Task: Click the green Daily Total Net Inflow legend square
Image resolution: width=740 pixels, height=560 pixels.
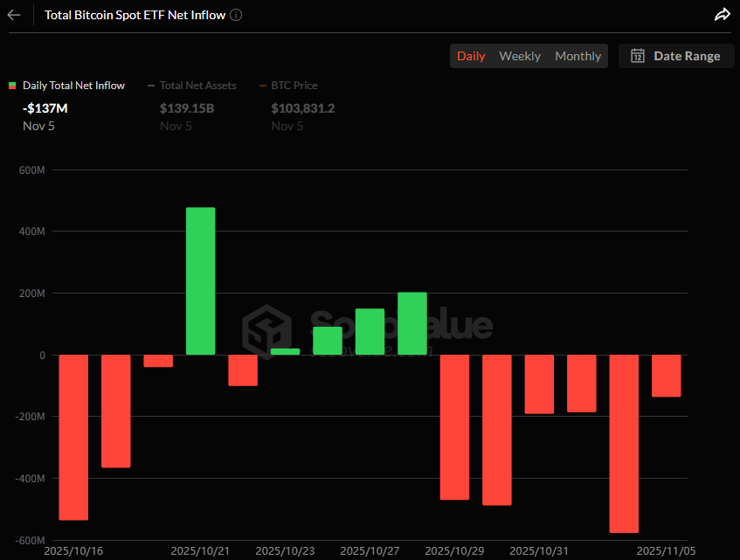Action: pos(12,86)
